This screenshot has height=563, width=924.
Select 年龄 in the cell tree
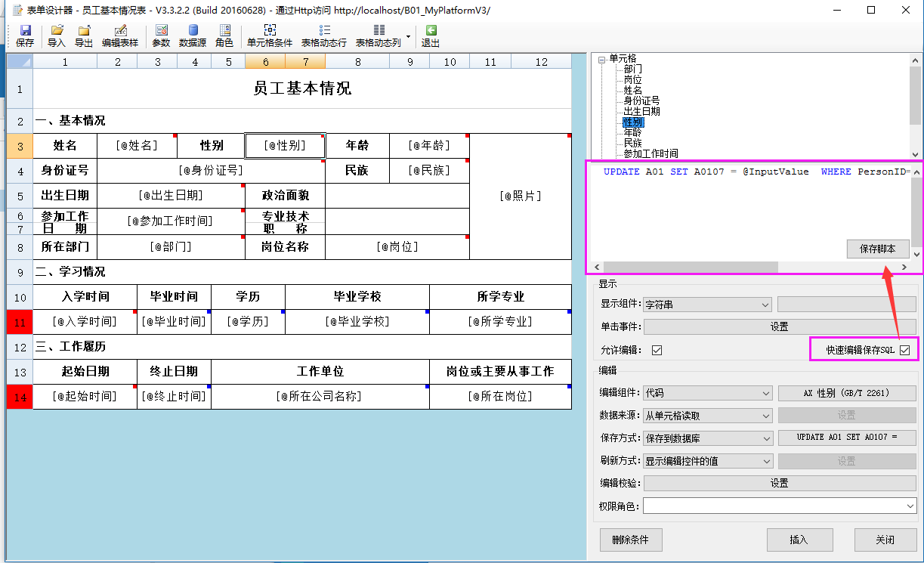(633, 132)
